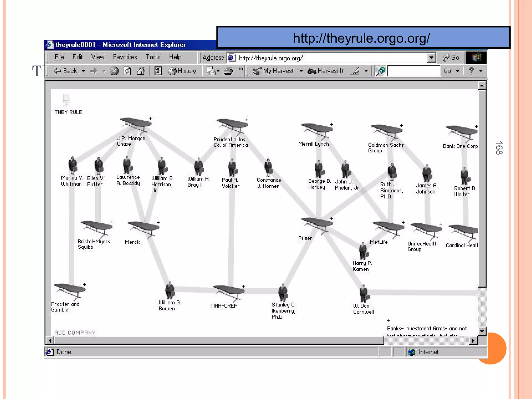Expand the J.P. Morgan Chase plus sign
Image resolution: width=532 pixels, height=399 pixels.
point(150,119)
